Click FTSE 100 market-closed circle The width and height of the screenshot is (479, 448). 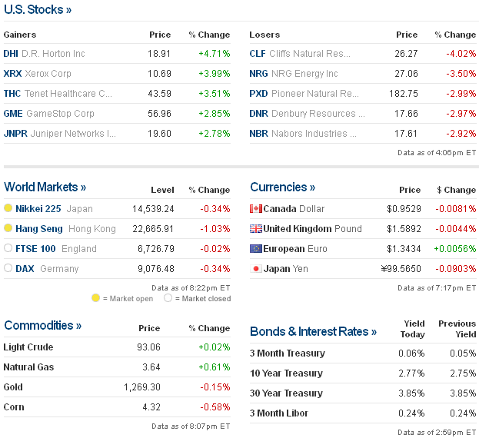point(8,248)
